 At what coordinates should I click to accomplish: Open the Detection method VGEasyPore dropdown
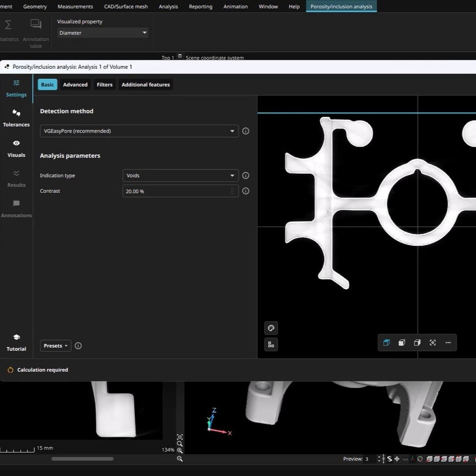click(x=139, y=131)
